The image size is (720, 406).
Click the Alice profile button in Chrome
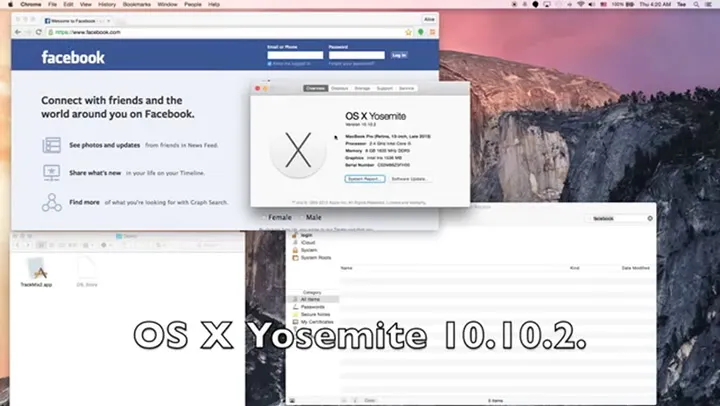[x=429, y=19]
